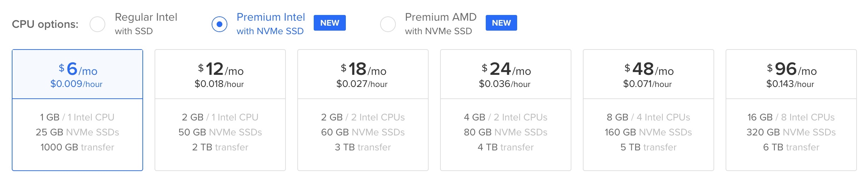Choose the $6/mo plan card
Viewport: 868px width, 191px height.
pyautogui.click(x=77, y=110)
